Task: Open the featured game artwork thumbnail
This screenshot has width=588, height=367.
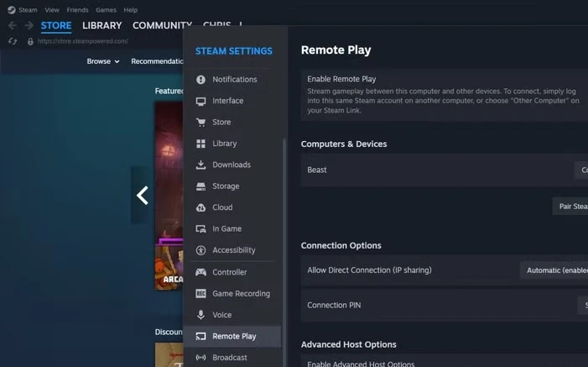Action: coord(169,196)
